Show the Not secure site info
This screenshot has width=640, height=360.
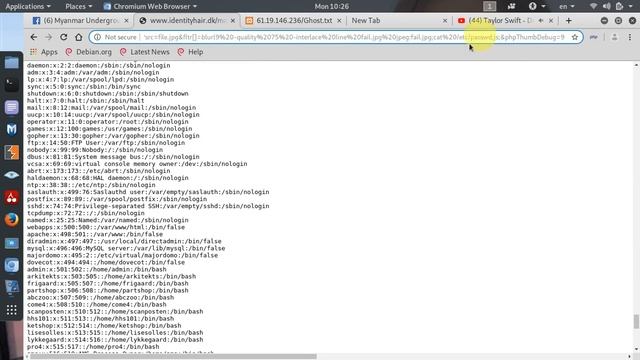pos(115,37)
